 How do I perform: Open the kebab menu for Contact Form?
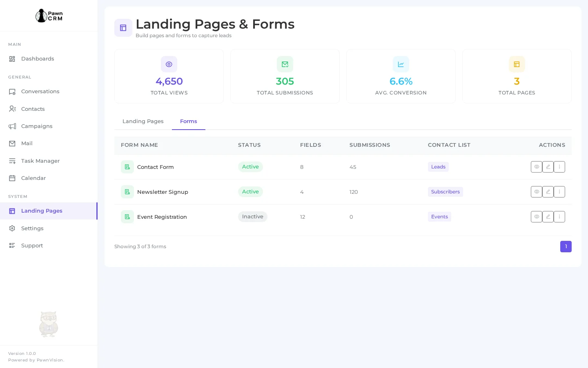pyautogui.click(x=559, y=167)
